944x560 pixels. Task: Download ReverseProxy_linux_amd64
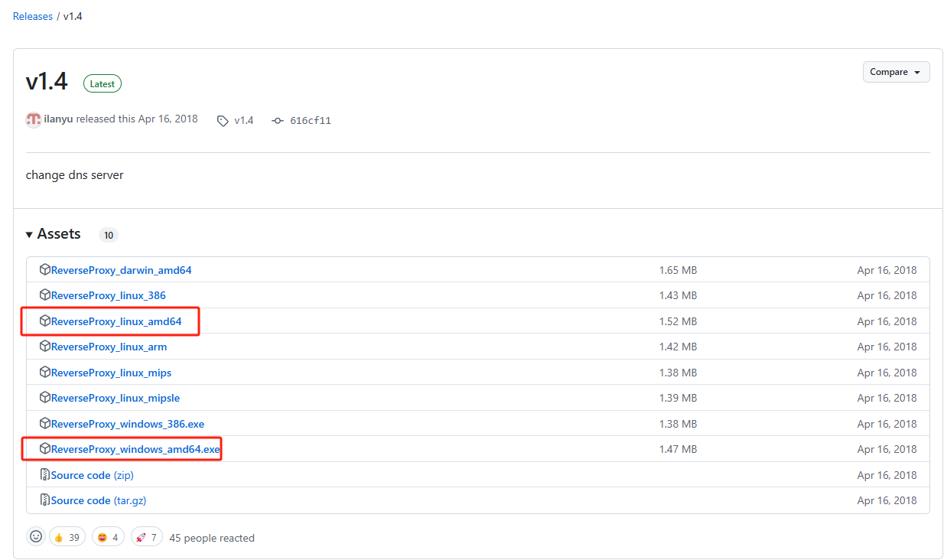coord(116,321)
